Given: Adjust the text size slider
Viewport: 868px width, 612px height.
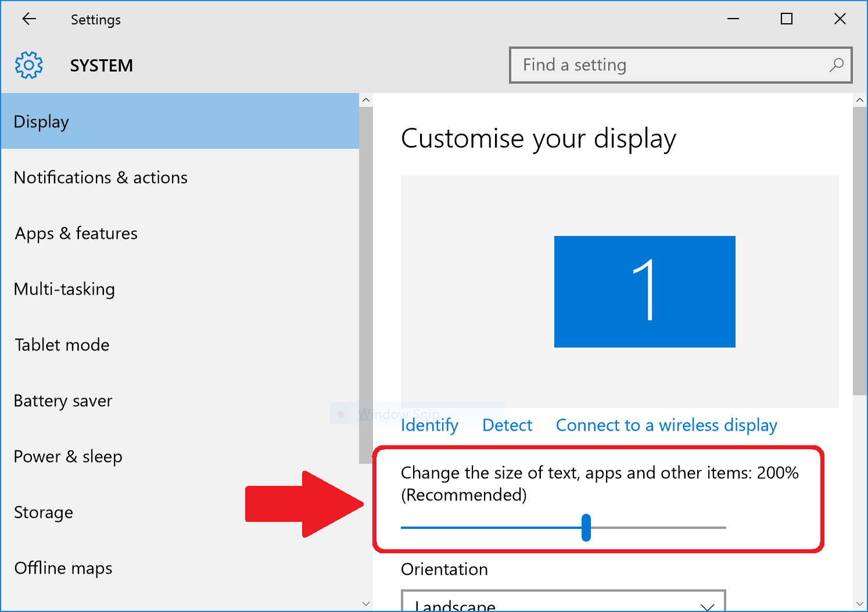Looking at the screenshot, I should (x=587, y=527).
